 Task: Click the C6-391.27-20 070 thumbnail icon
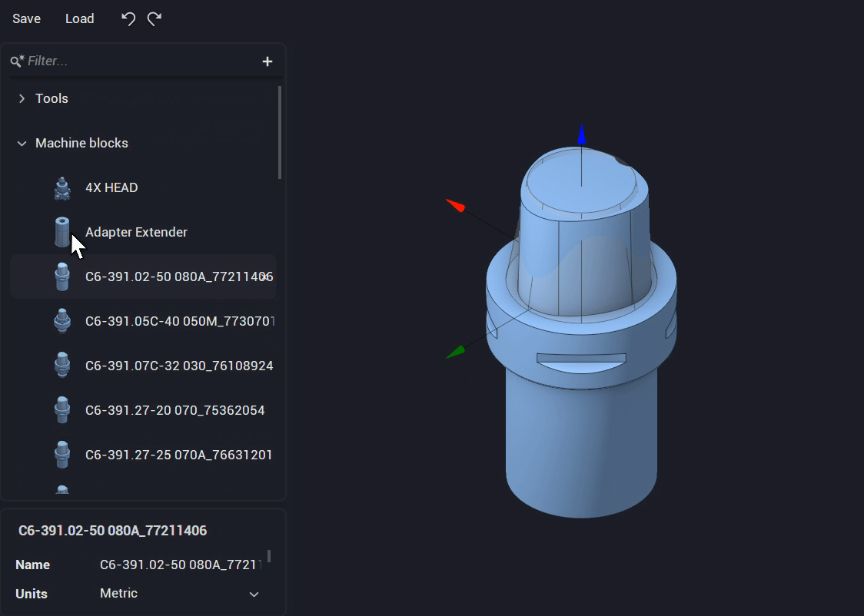62,410
